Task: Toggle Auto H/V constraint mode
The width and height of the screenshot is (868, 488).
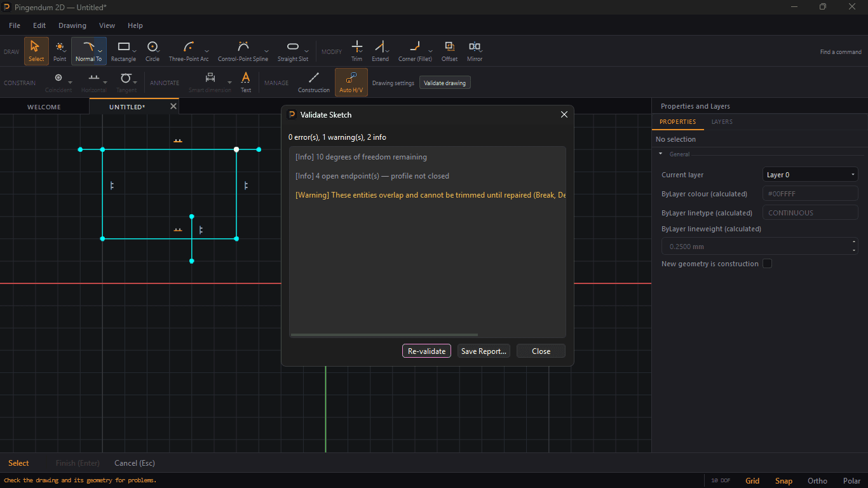Action: 351,83
